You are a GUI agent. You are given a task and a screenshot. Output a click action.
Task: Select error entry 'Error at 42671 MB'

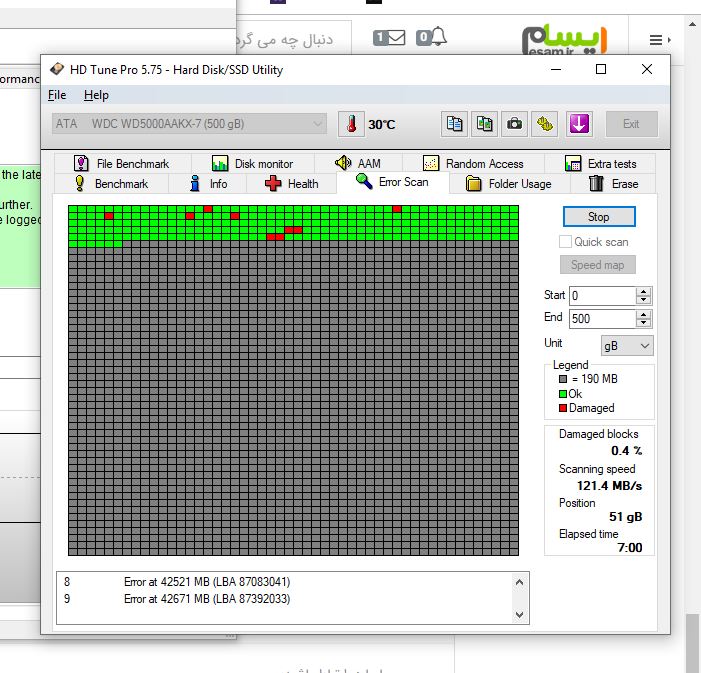[x=207, y=599]
